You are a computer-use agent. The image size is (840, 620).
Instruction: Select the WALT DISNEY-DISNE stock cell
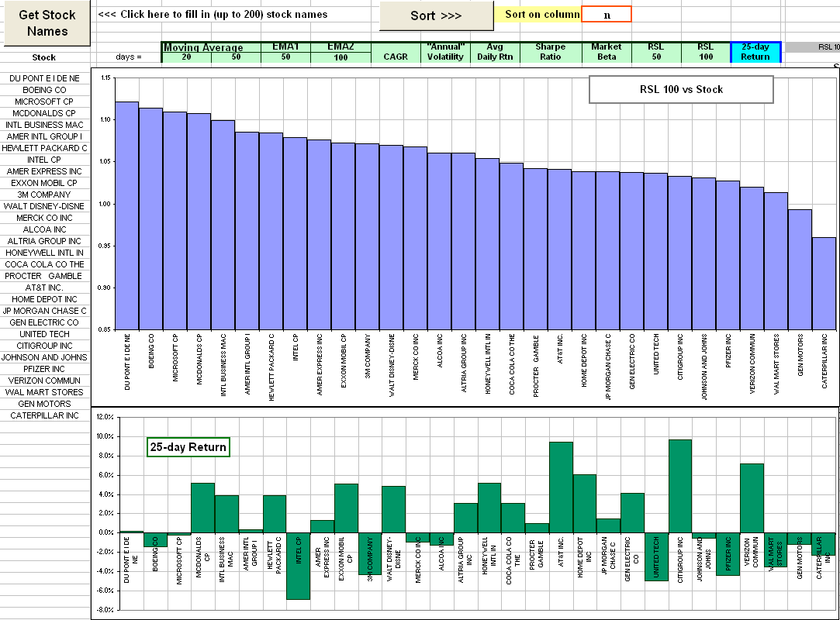[44, 206]
